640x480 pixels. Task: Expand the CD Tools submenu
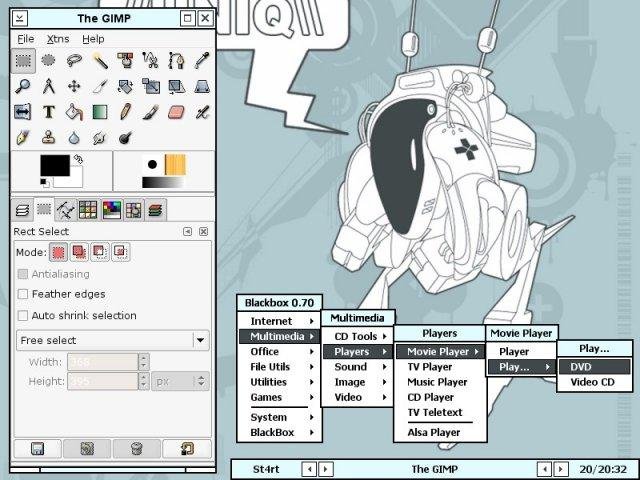[x=358, y=336]
